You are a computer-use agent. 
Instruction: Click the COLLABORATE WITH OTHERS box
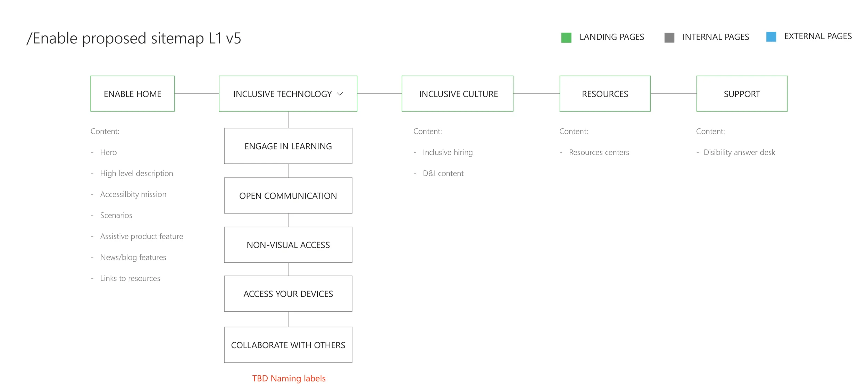tap(288, 345)
